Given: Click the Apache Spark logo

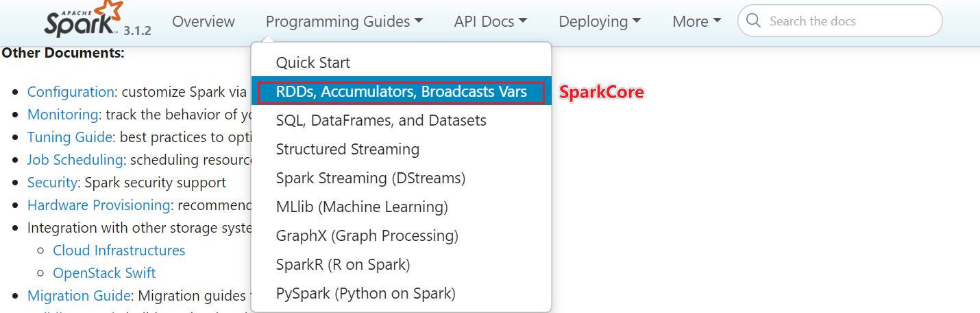Looking at the screenshot, I should pos(83,19).
